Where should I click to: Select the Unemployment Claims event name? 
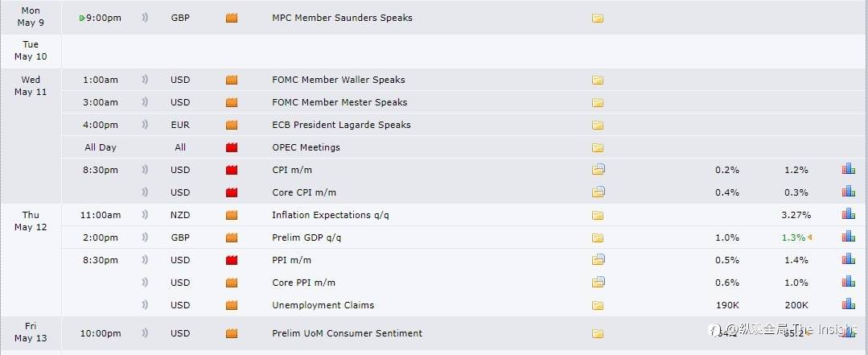[x=323, y=305]
